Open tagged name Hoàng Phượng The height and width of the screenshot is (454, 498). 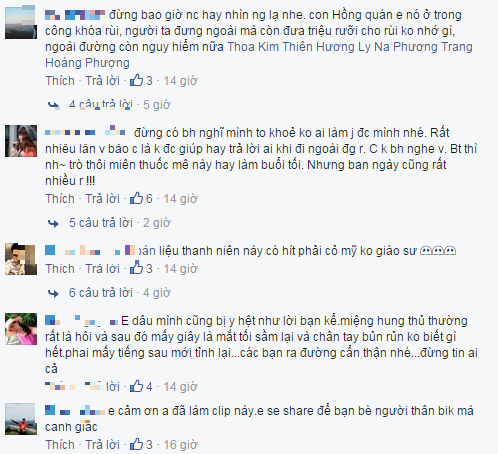[x=87, y=63]
